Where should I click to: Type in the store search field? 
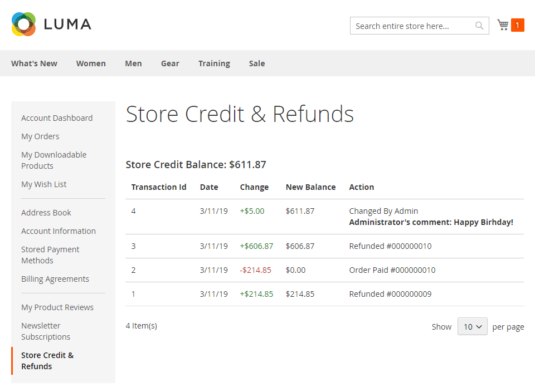coord(412,26)
